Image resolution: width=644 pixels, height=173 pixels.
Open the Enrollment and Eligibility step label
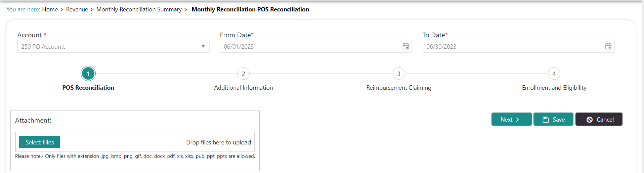pyautogui.click(x=554, y=88)
